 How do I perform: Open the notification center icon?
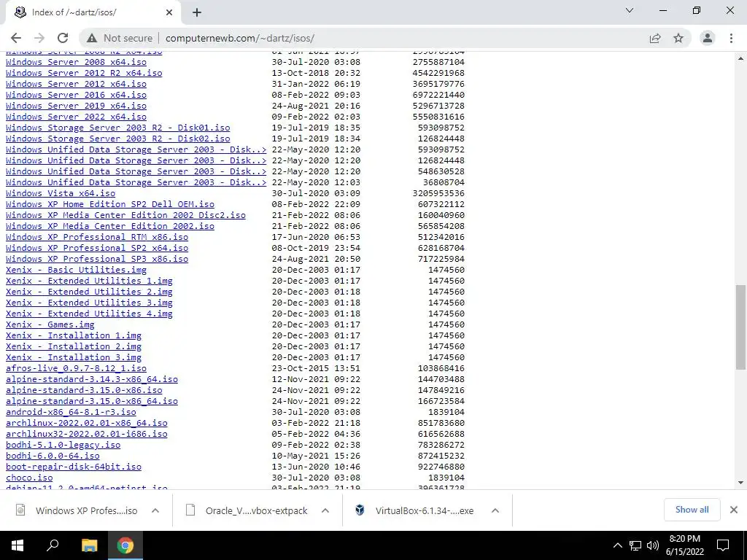click(723, 545)
